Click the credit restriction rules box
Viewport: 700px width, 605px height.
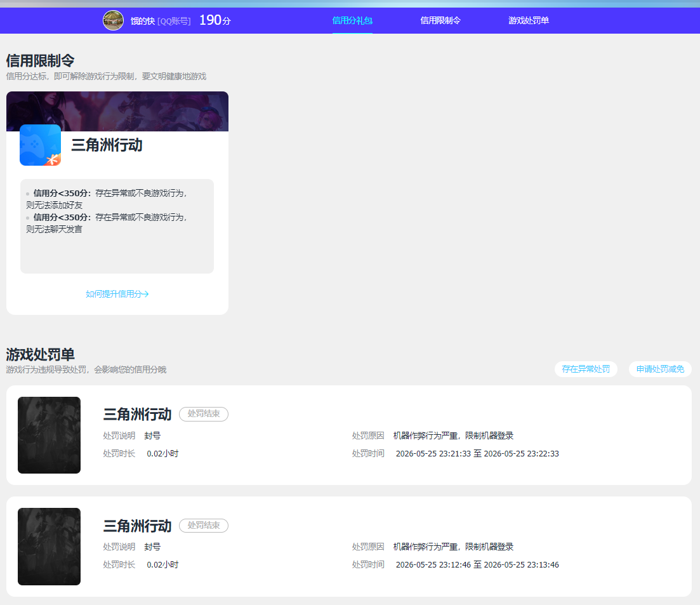(x=117, y=227)
